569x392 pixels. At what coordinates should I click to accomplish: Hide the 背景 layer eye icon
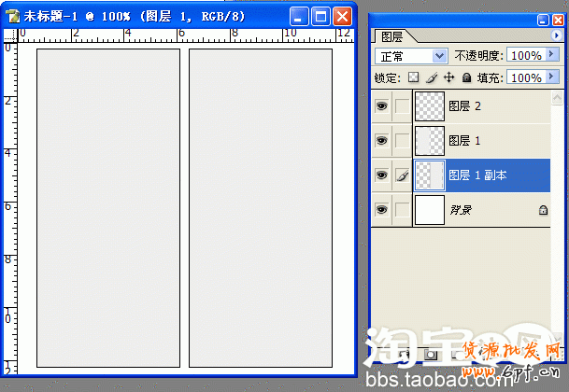[381, 211]
